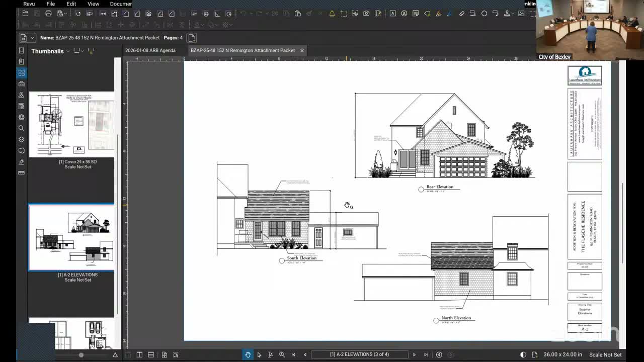Activate the Zoom tool in the status bar

point(282,354)
